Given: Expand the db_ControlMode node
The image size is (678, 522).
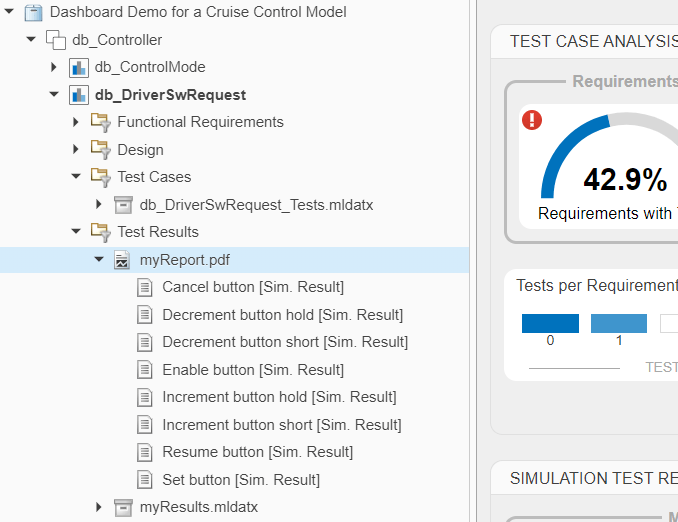Looking at the screenshot, I should point(54,67).
